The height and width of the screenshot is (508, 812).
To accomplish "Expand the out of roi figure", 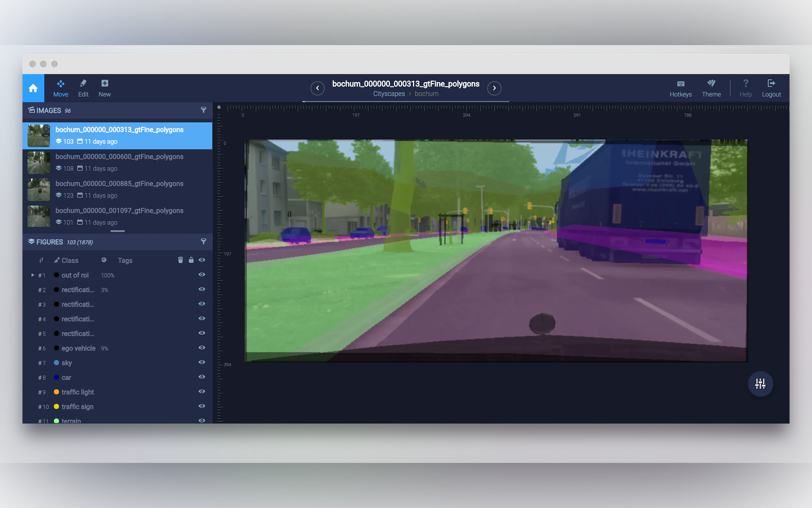I will [33, 275].
